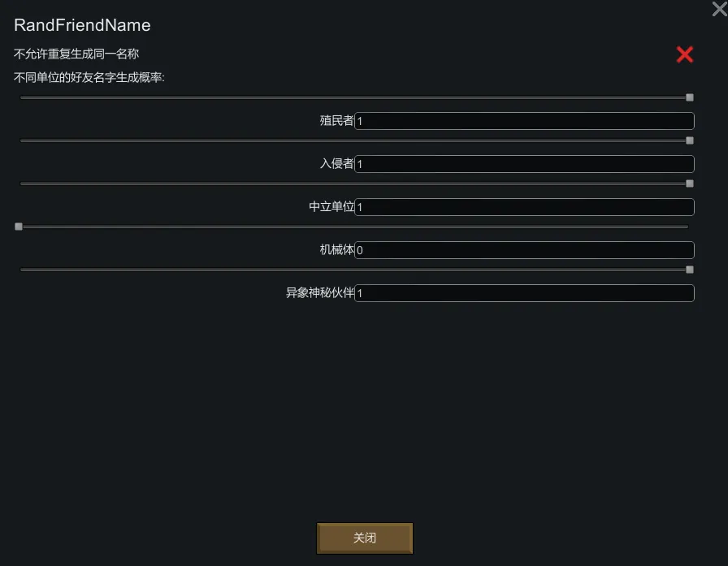The height and width of the screenshot is (566, 728).
Task: Click the 异象神秘伙伴 label text
Action: click(x=320, y=293)
